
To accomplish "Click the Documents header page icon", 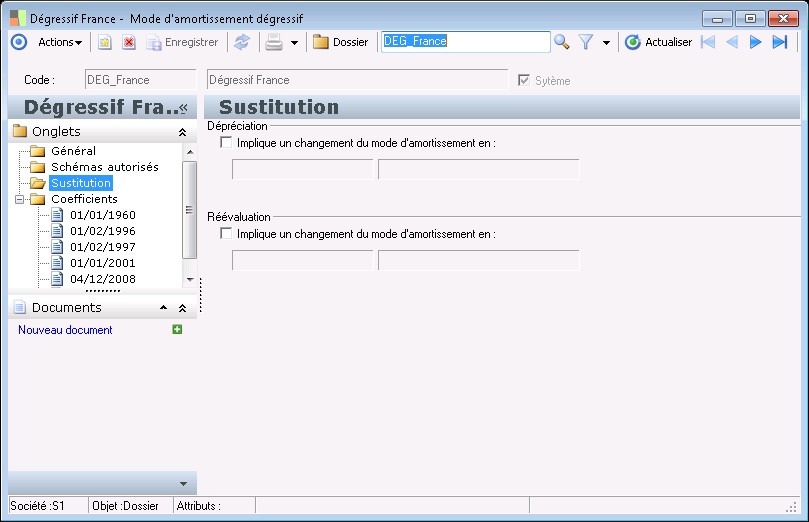I will 20,307.
